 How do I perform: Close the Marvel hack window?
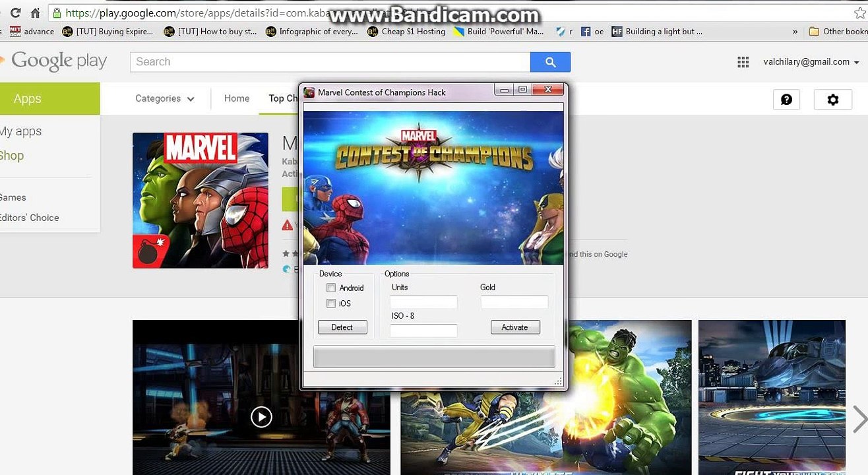pyautogui.click(x=547, y=90)
